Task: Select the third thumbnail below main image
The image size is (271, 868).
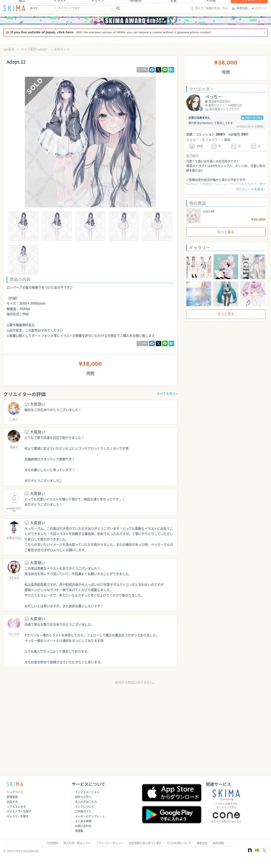Action: [90, 226]
